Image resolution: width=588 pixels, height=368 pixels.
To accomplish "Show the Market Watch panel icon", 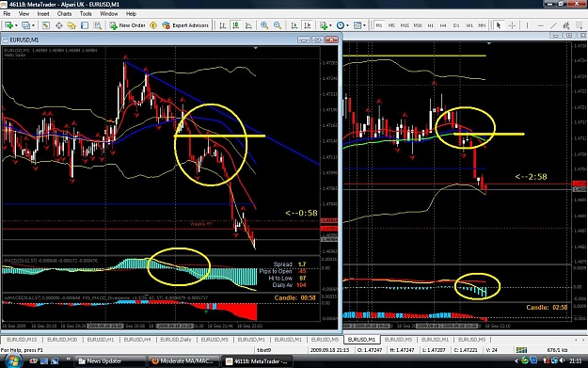I will pos(46,25).
